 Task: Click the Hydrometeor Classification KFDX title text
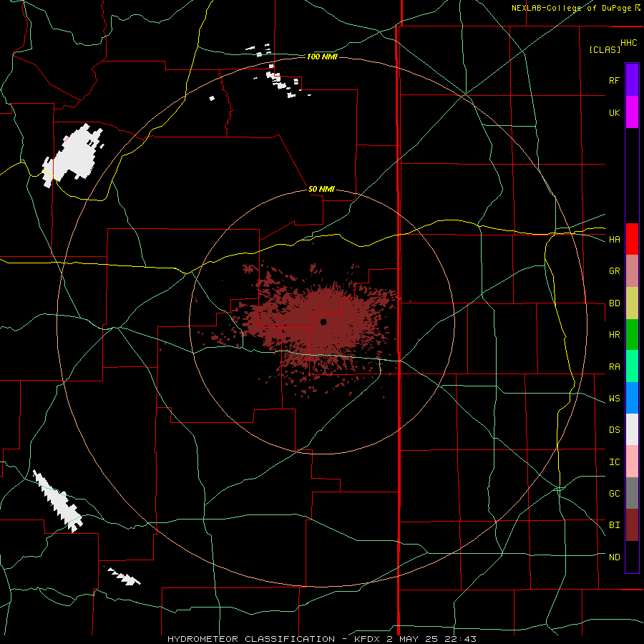click(x=321, y=639)
